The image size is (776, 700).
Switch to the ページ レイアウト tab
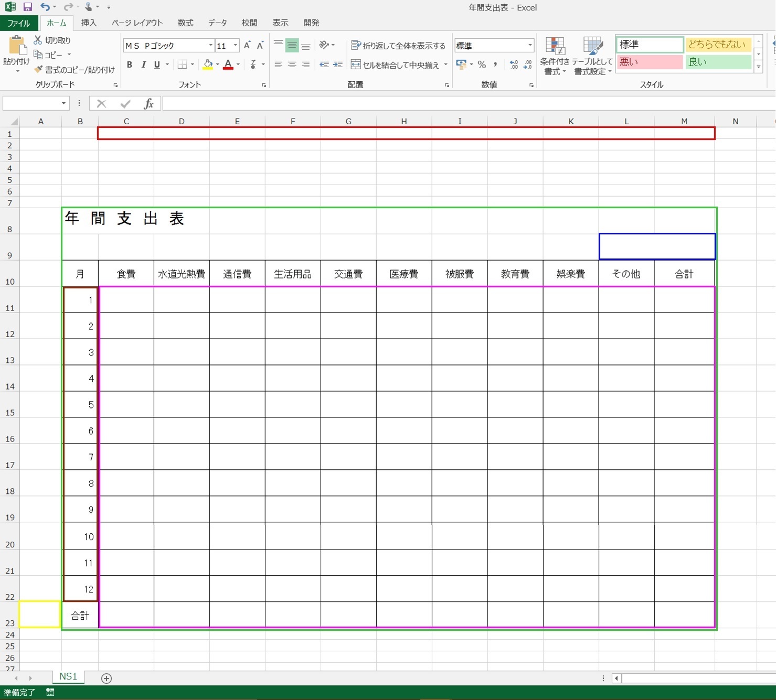click(x=137, y=23)
